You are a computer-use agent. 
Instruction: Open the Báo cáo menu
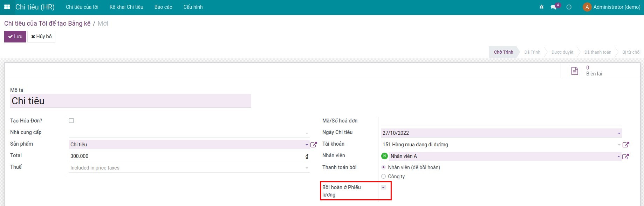163,7
